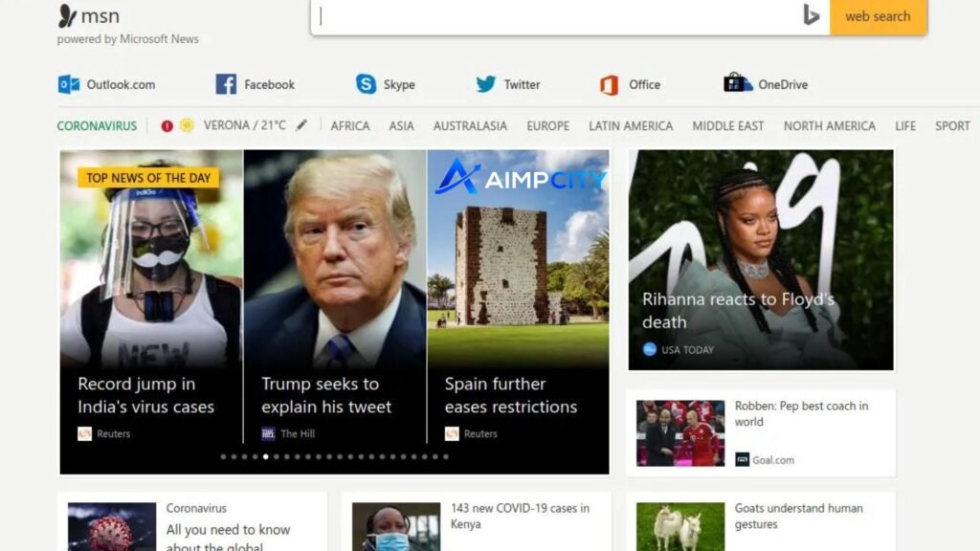This screenshot has height=551, width=980.
Task: Click the goats thumbnail image
Action: [x=680, y=527]
